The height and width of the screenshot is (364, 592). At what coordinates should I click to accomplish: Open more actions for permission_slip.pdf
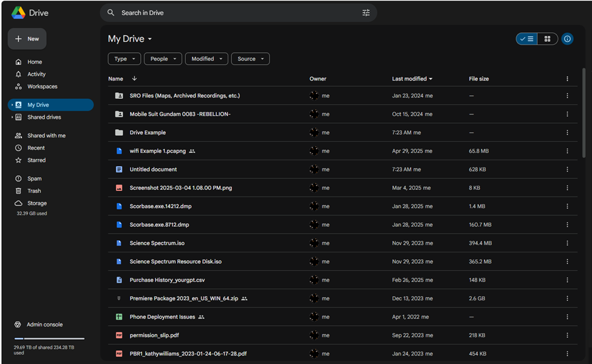(567, 335)
